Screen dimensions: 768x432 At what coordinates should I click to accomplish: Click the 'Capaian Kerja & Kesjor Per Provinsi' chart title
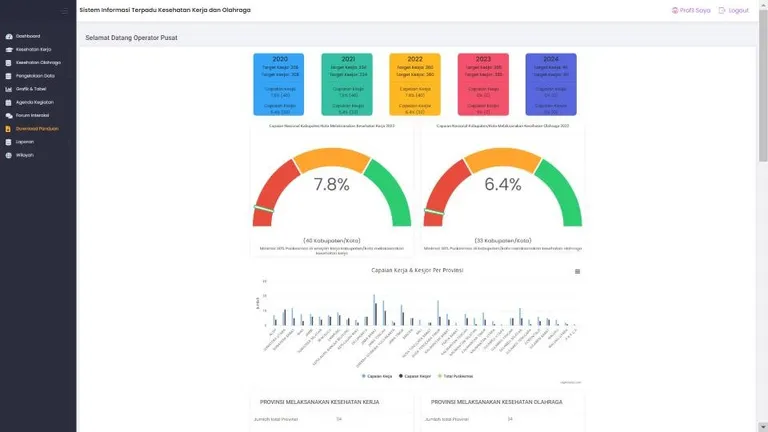point(417,270)
